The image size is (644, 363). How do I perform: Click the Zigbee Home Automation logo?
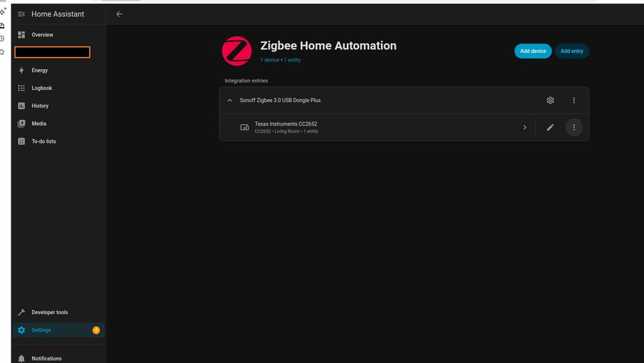click(x=237, y=51)
